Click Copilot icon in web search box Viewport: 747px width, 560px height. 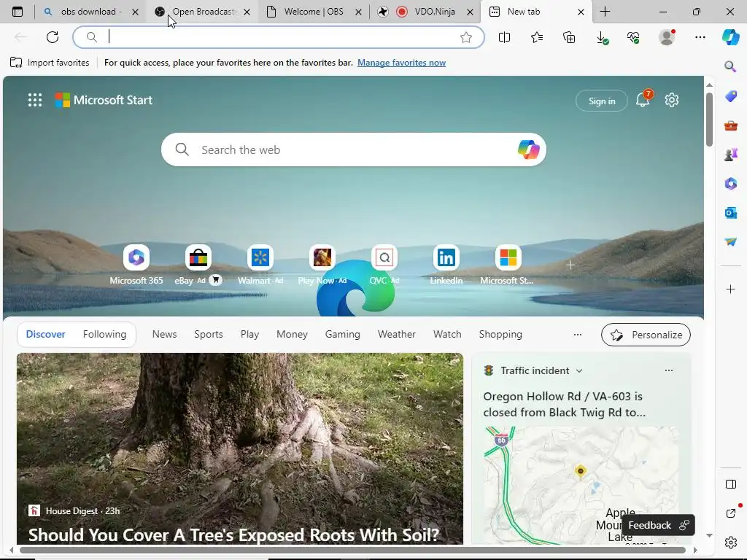tap(528, 149)
